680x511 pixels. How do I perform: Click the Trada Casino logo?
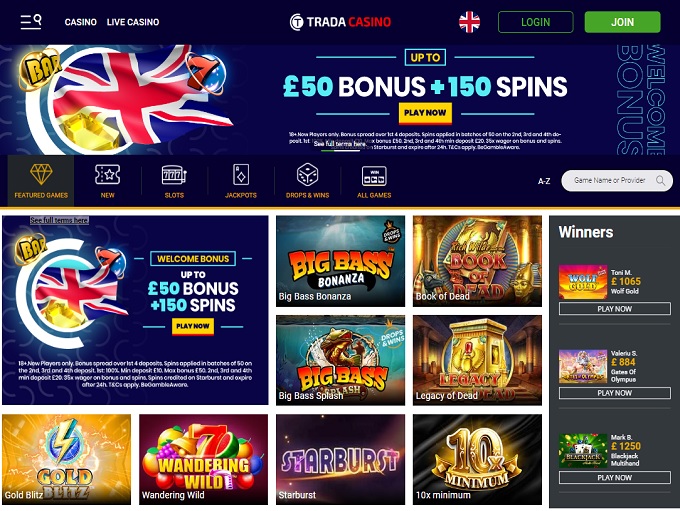(340, 22)
